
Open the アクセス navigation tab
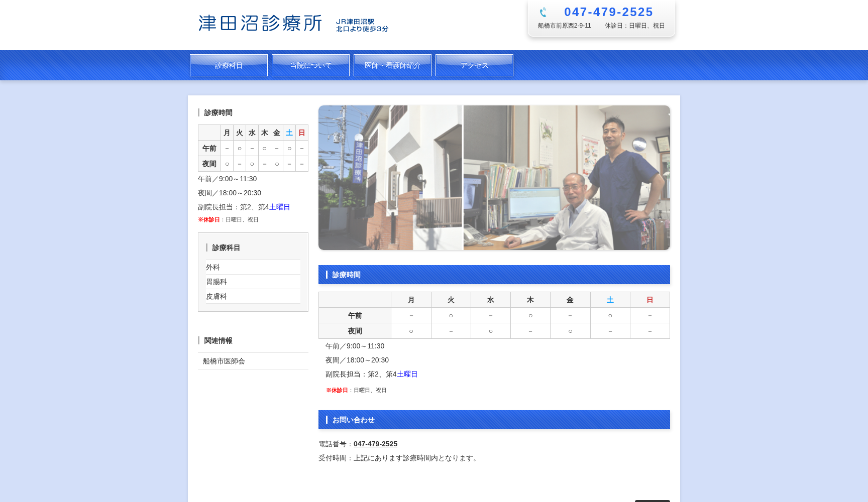point(474,65)
